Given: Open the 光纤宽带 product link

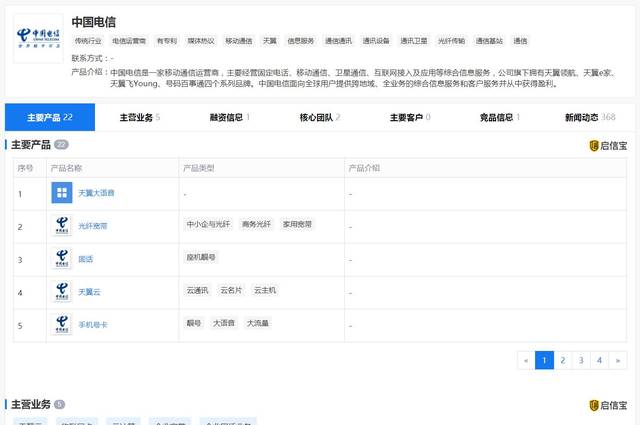Looking at the screenshot, I should click(93, 226).
